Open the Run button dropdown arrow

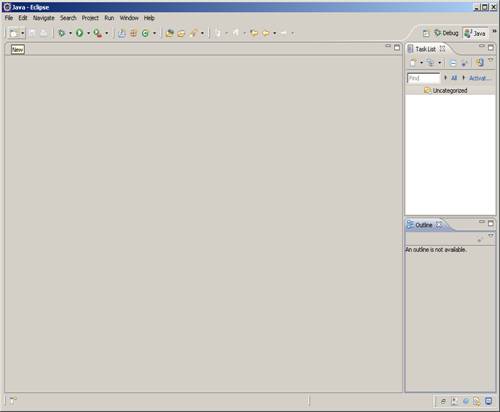pyautogui.click(x=88, y=33)
